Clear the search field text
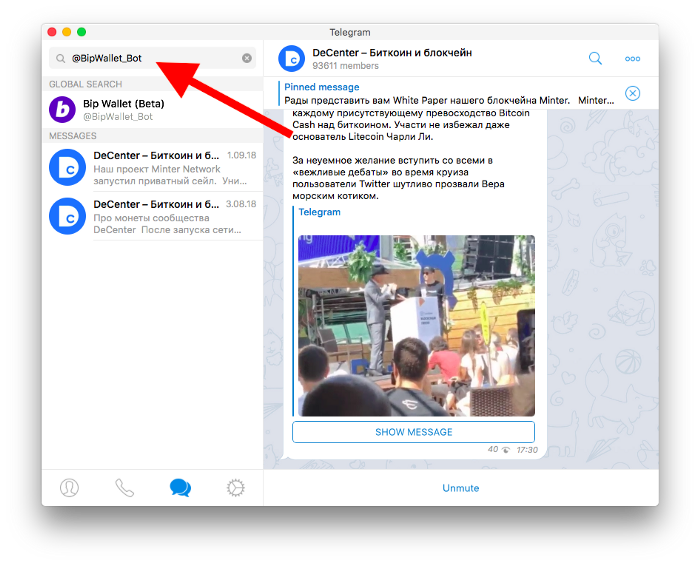This screenshot has height=565, width=700. pyautogui.click(x=246, y=58)
